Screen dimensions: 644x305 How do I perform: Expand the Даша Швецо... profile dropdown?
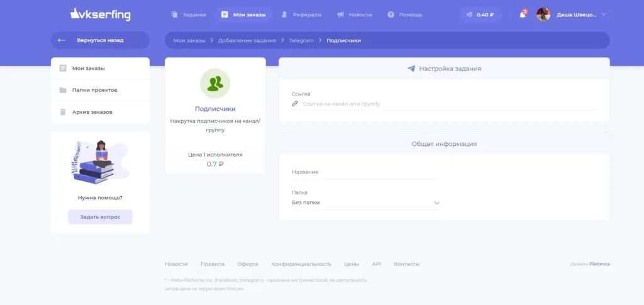click(581, 14)
